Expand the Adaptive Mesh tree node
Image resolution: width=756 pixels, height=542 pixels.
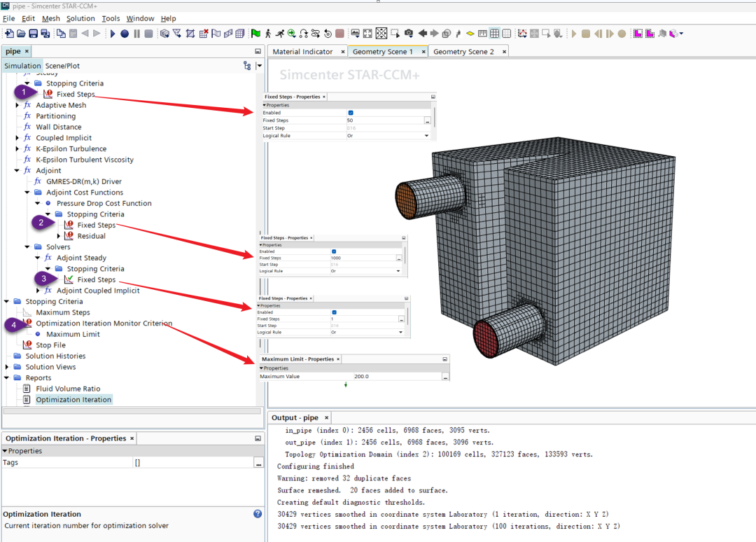17,105
